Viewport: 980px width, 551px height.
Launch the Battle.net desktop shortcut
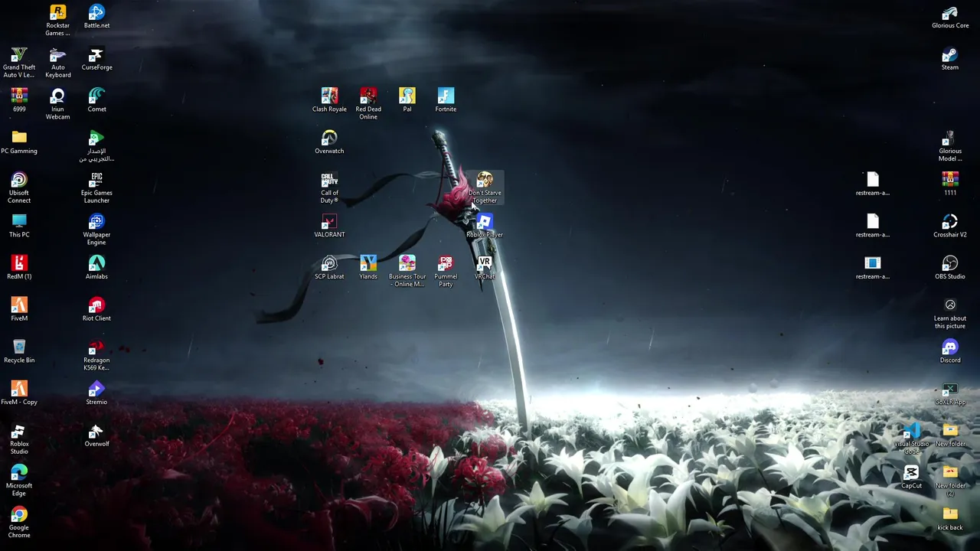point(96,16)
